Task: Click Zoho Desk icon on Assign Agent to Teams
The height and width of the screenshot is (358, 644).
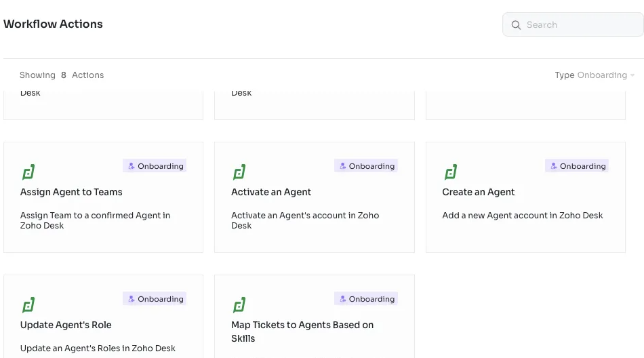Action: coord(28,172)
